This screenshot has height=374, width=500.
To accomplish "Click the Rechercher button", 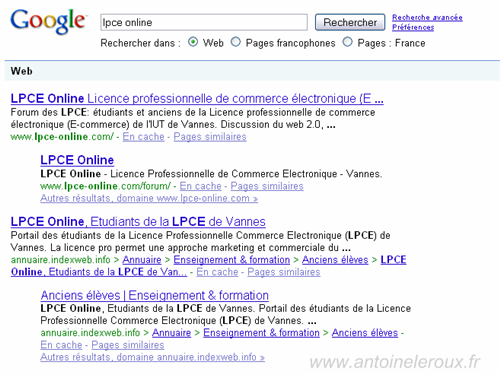I will pos(350,22).
